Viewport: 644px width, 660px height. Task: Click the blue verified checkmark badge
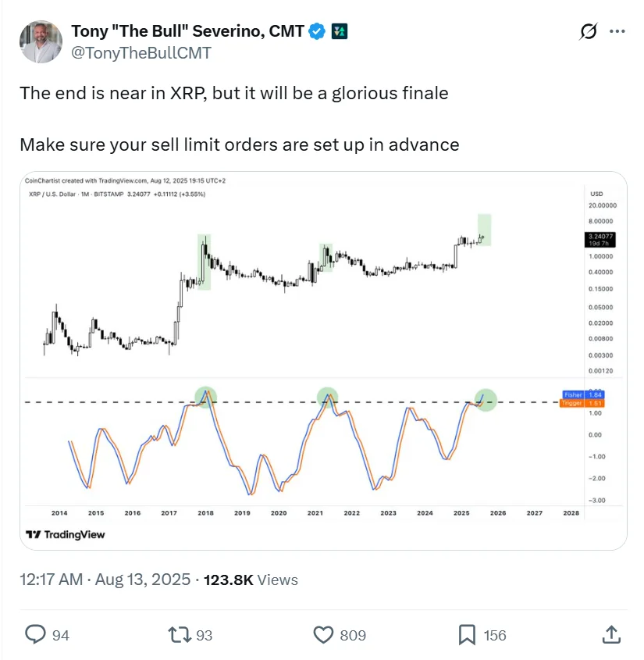(315, 32)
